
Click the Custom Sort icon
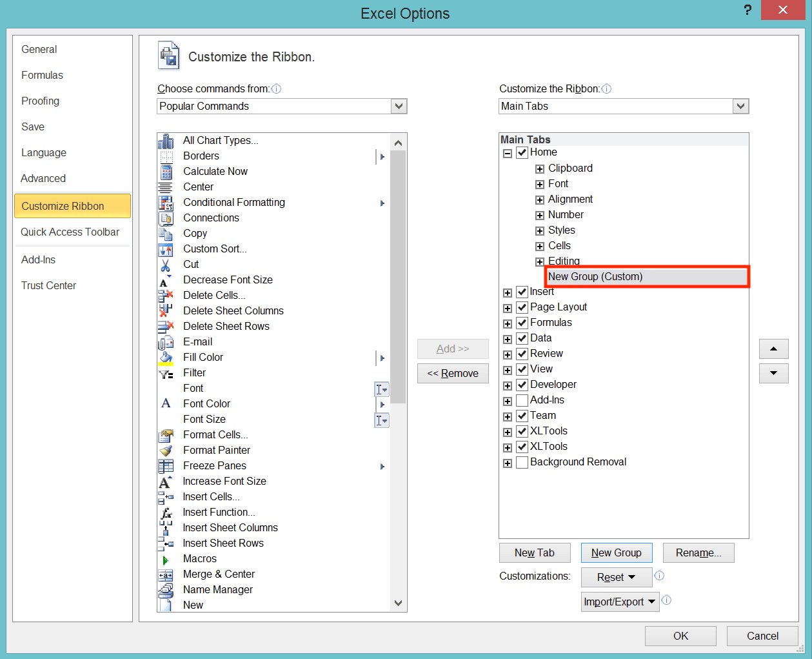tap(166, 249)
